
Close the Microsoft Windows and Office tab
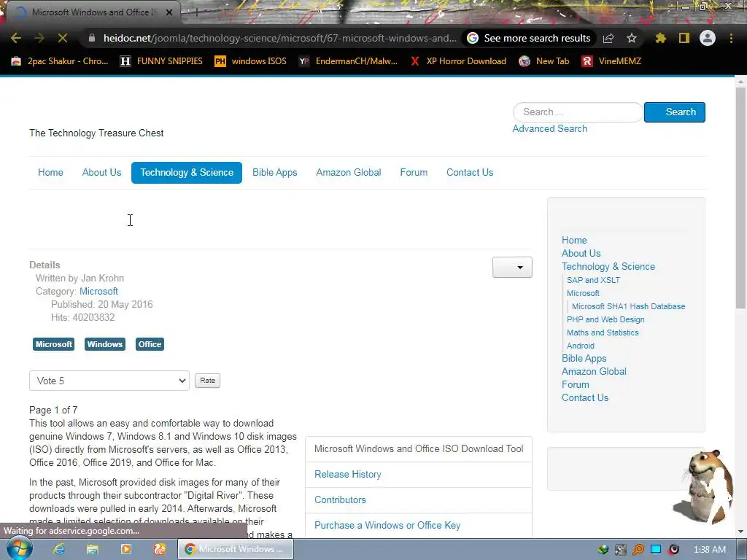tap(169, 12)
